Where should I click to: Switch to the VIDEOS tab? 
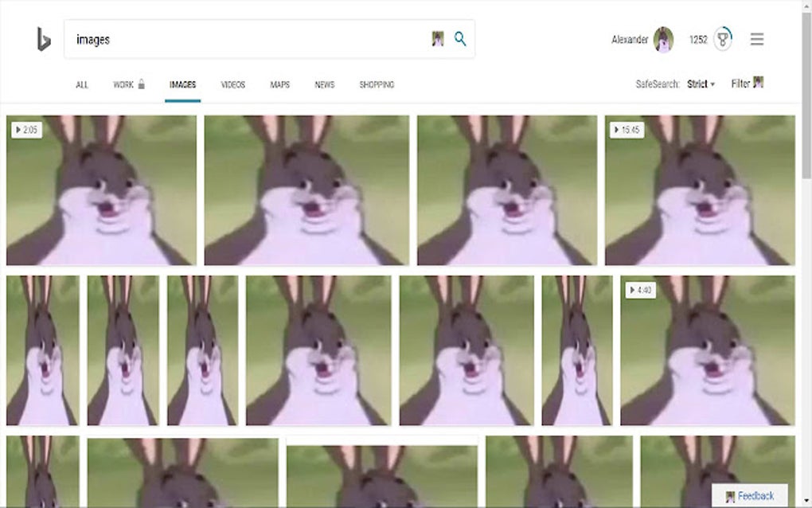pos(232,84)
